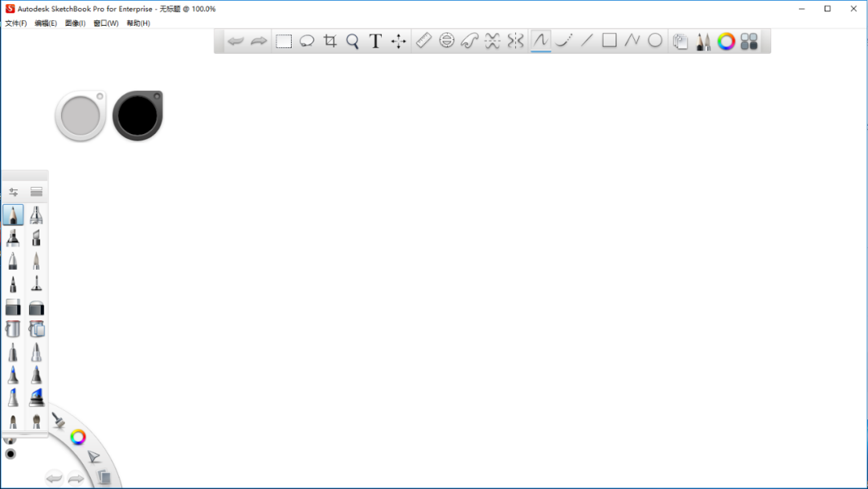Activate the Zoom magnifier tool
Screen dimensions: 868x489
pos(353,41)
